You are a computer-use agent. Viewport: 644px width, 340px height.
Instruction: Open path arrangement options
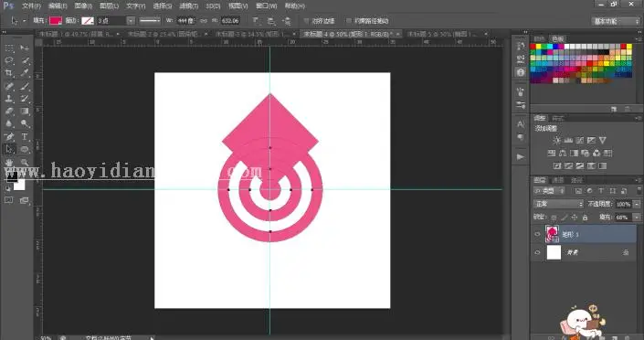coord(287,21)
